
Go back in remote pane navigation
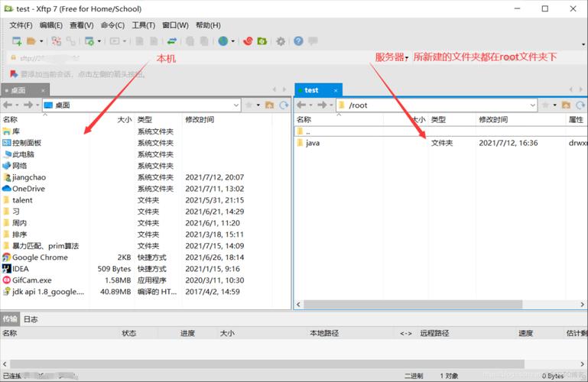tap(301, 105)
